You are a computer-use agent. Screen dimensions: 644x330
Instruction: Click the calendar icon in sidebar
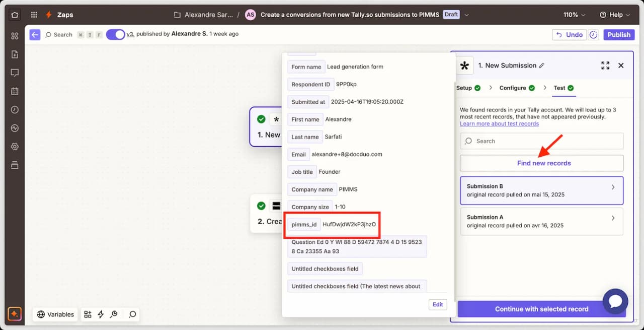tap(15, 91)
